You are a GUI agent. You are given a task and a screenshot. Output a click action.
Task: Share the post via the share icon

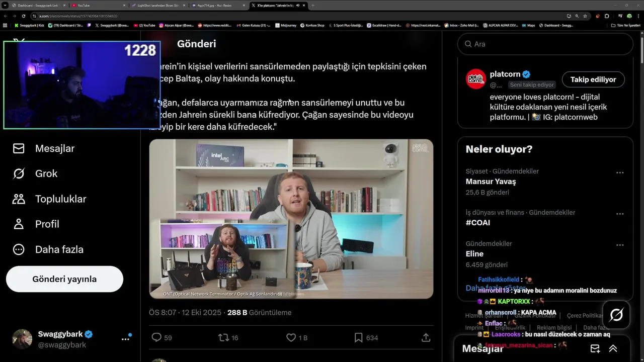[x=426, y=337]
